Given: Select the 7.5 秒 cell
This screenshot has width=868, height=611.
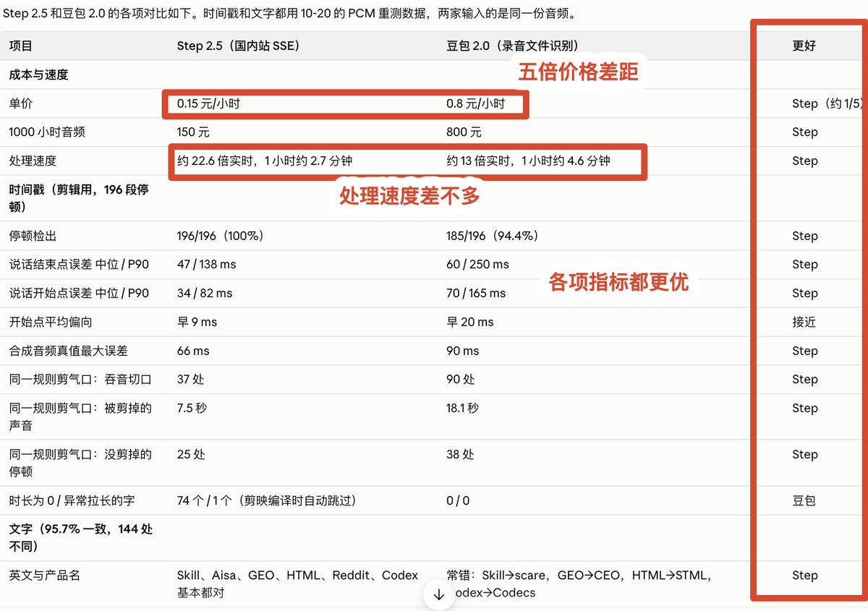Looking at the screenshot, I should (192, 408).
